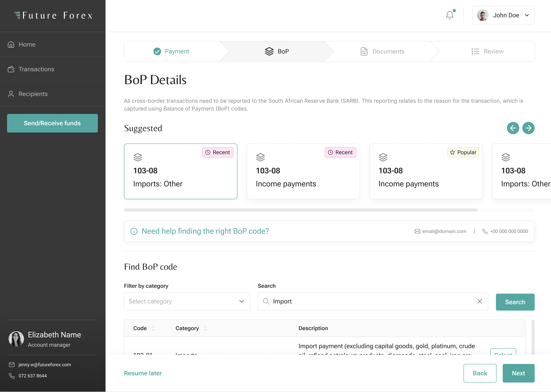Click the Future Forex logo
Screen dimensions: 551x392
tap(53, 15)
